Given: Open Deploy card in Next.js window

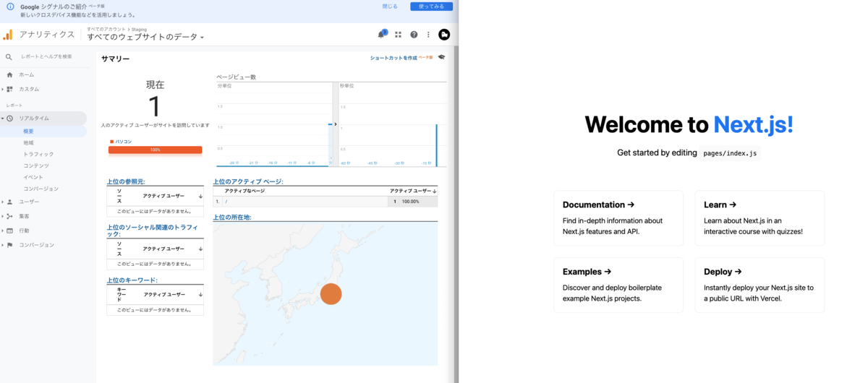Looking at the screenshot, I should click(759, 285).
